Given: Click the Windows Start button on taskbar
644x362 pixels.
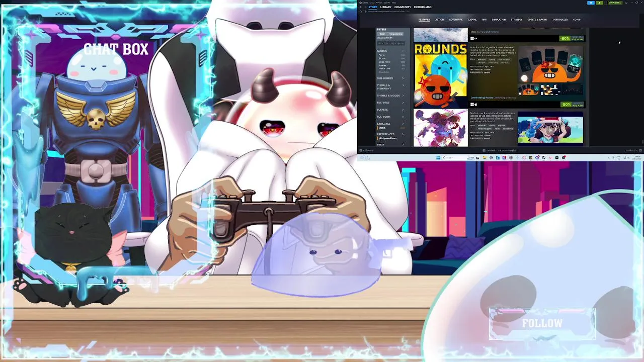Looking at the screenshot, I should pyautogui.click(x=438, y=157).
